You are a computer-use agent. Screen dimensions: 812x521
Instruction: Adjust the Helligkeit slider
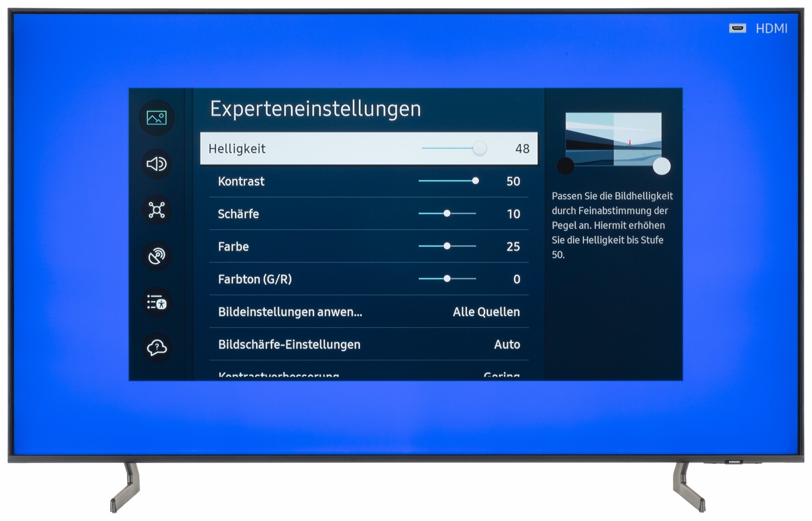tap(479, 149)
